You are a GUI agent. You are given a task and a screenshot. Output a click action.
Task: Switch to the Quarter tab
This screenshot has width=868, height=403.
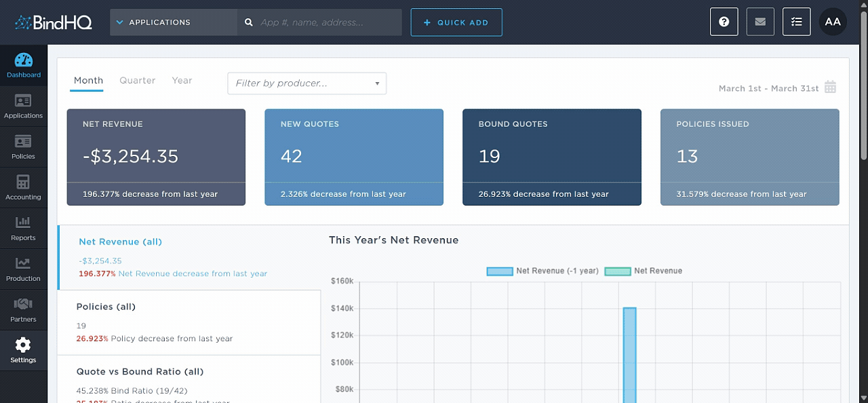click(x=138, y=80)
